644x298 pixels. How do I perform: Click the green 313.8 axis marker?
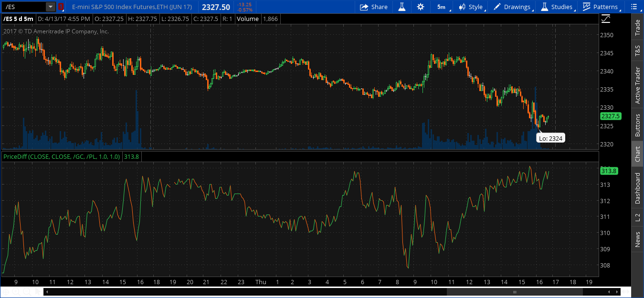click(x=609, y=171)
